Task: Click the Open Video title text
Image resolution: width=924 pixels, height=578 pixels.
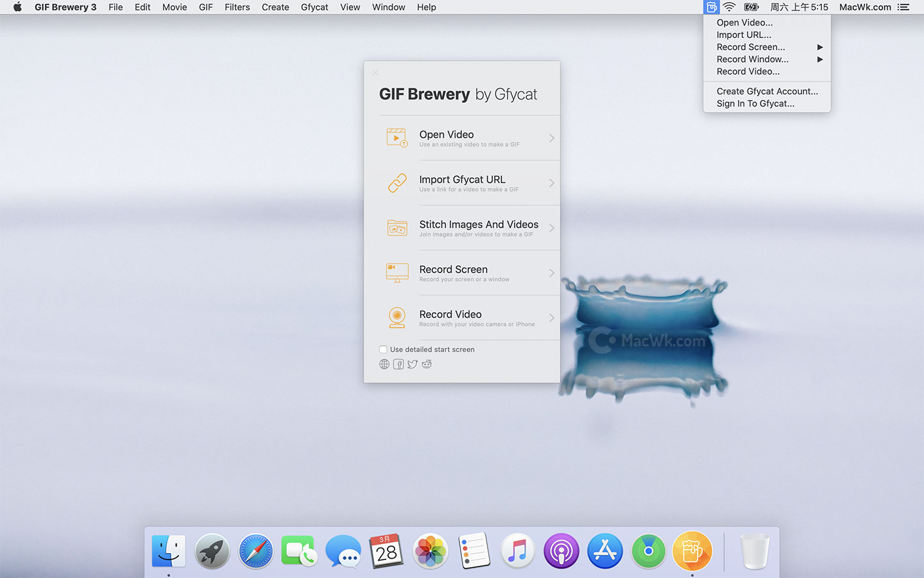Action: point(447,134)
